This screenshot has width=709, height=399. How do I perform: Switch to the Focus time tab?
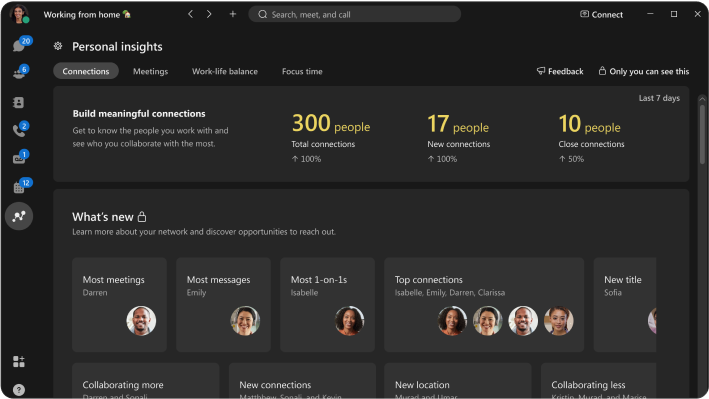click(x=302, y=71)
